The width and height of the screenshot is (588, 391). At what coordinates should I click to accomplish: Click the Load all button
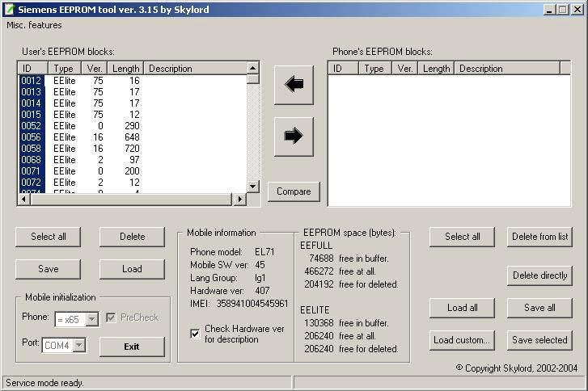pyautogui.click(x=462, y=308)
